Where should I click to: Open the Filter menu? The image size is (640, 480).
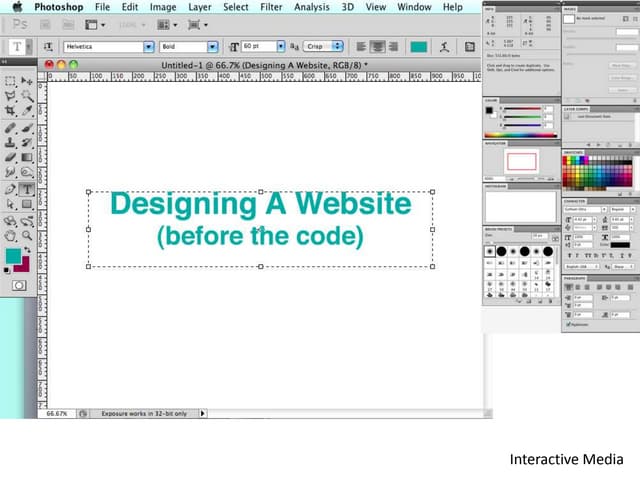(271, 7)
